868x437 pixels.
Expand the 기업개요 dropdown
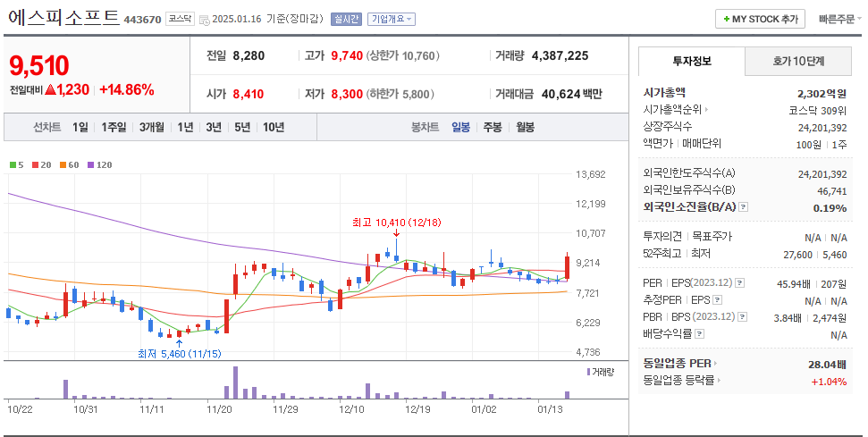[x=392, y=20]
